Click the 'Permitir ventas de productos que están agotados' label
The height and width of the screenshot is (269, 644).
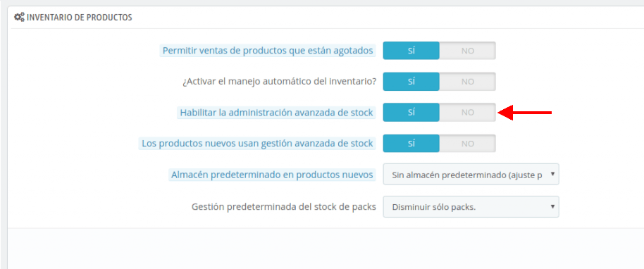click(268, 51)
